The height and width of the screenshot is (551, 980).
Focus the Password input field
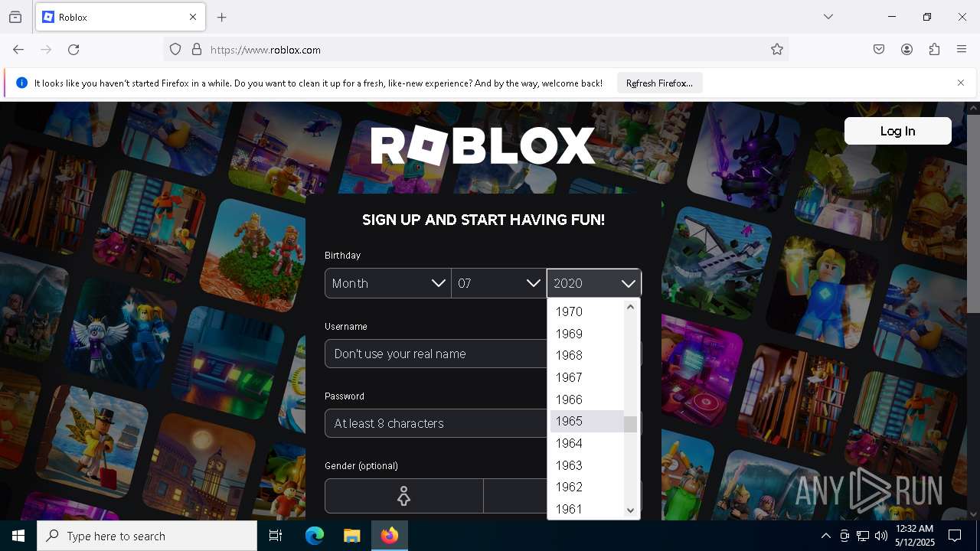(x=436, y=423)
